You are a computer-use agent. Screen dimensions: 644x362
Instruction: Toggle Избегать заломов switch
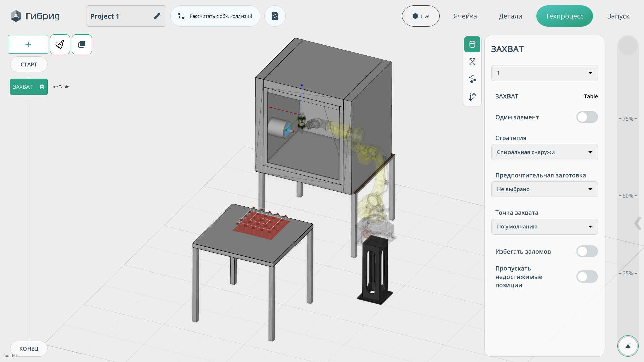point(587,251)
